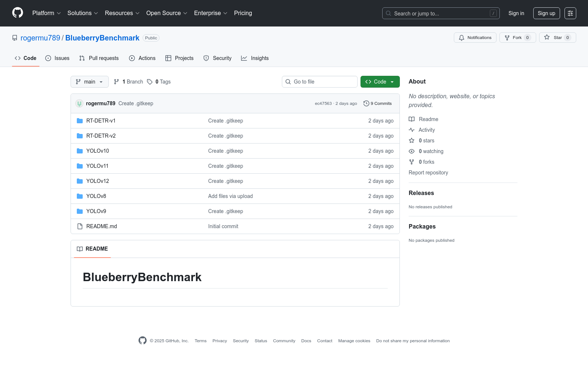This screenshot has height=368, width=588.
Task: Click the Notifications bell icon
Action: tap(462, 38)
